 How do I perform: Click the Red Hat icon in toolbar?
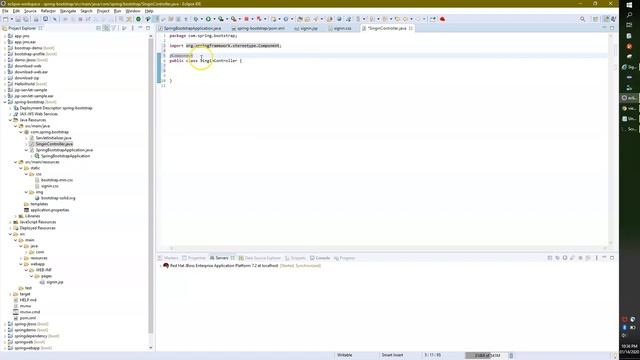pyautogui.click(x=442, y=19)
